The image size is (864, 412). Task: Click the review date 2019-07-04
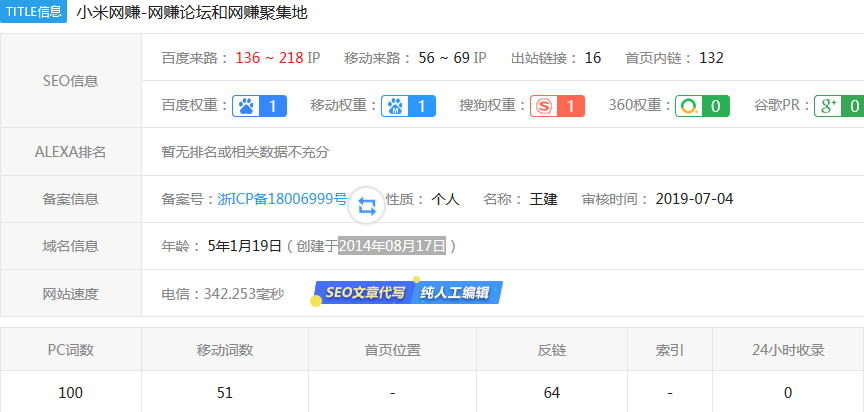[x=694, y=199]
